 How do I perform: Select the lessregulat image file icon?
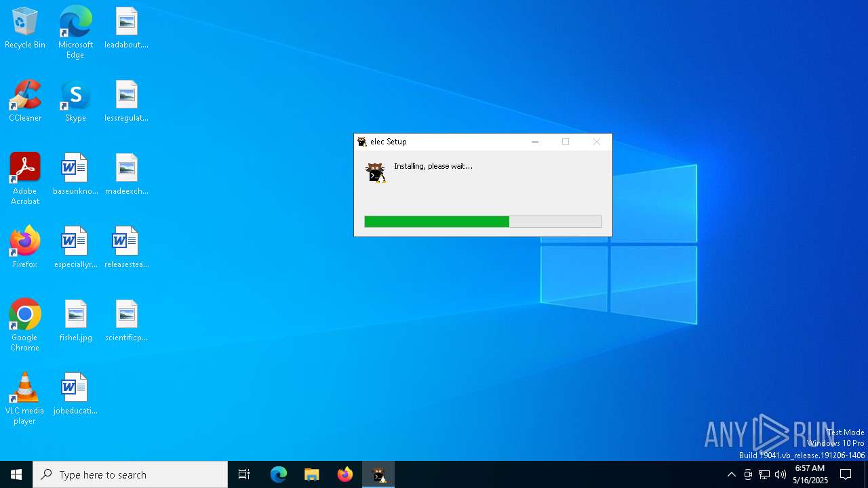[x=127, y=102]
